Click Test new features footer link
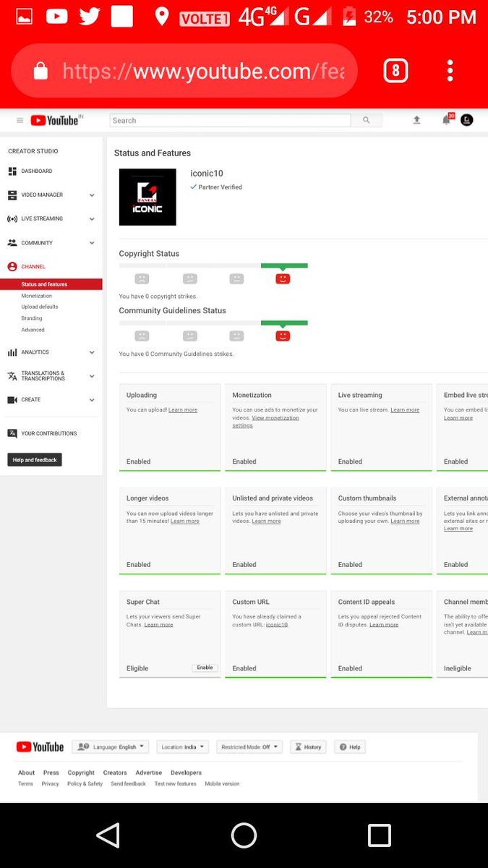Image resolution: width=488 pixels, height=868 pixels. click(175, 784)
